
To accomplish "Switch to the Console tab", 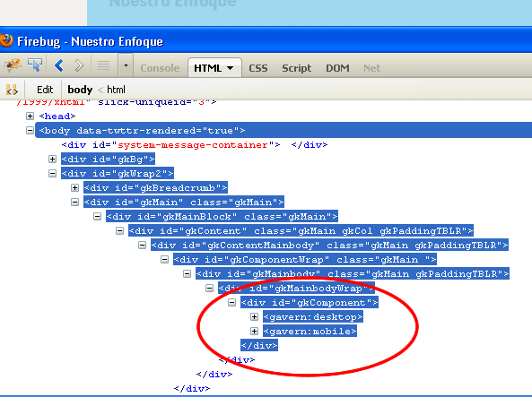I will click(x=160, y=68).
